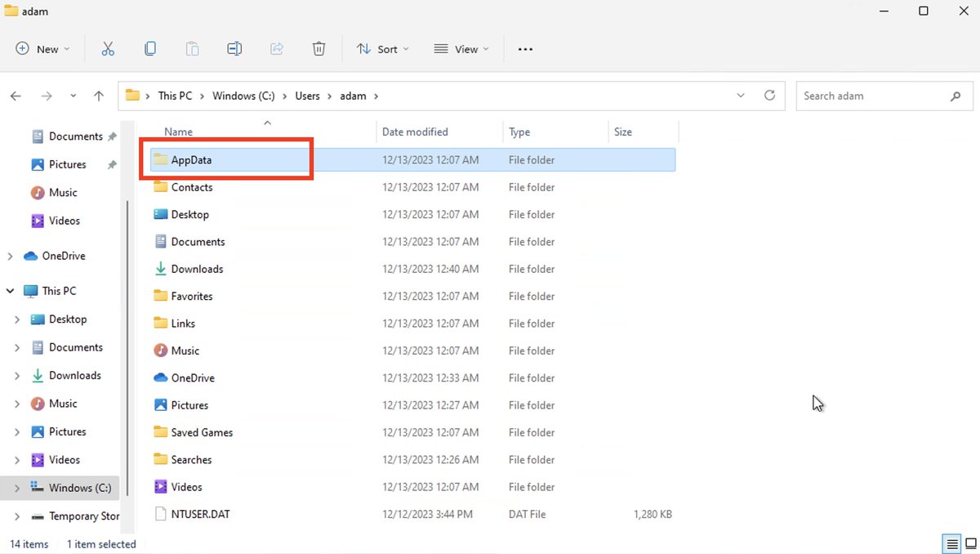The height and width of the screenshot is (554, 980).
Task: Click the Desktop folder icon in file list
Action: (161, 214)
